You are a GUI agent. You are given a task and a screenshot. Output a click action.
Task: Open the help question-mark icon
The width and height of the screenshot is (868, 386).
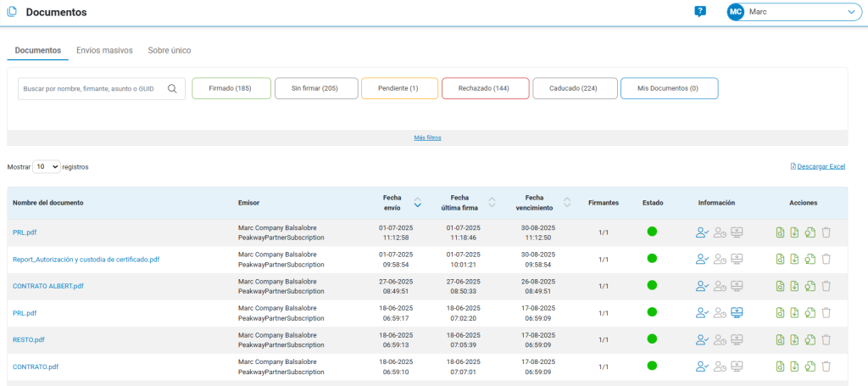point(700,12)
